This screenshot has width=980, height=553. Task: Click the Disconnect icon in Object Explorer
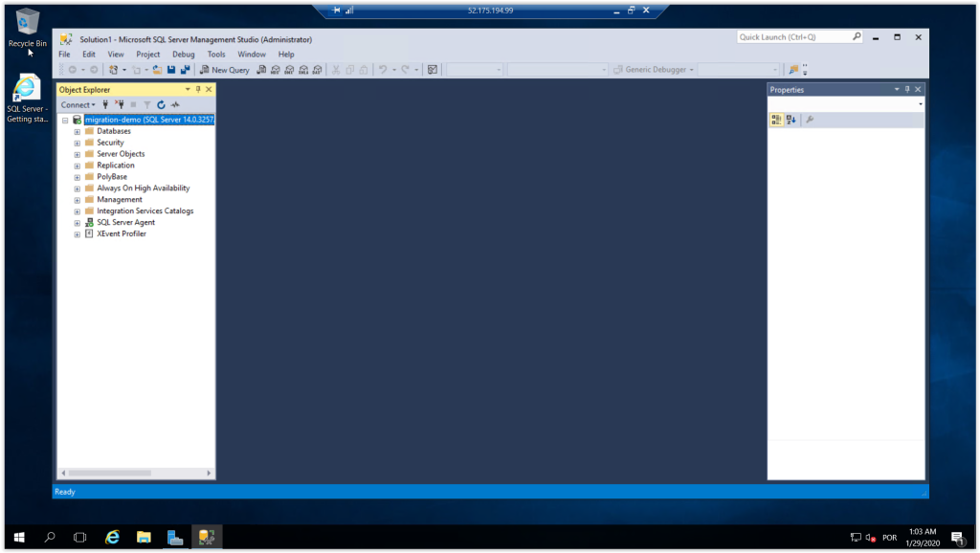point(120,105)
